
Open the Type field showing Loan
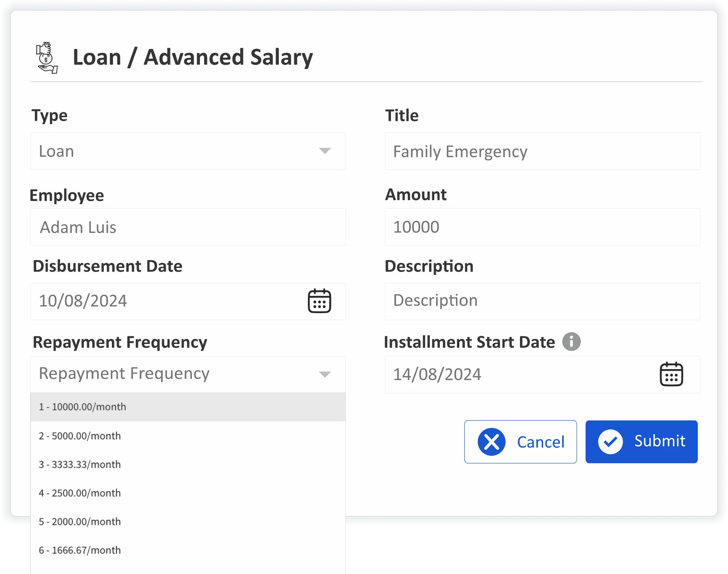pos(168,151)
